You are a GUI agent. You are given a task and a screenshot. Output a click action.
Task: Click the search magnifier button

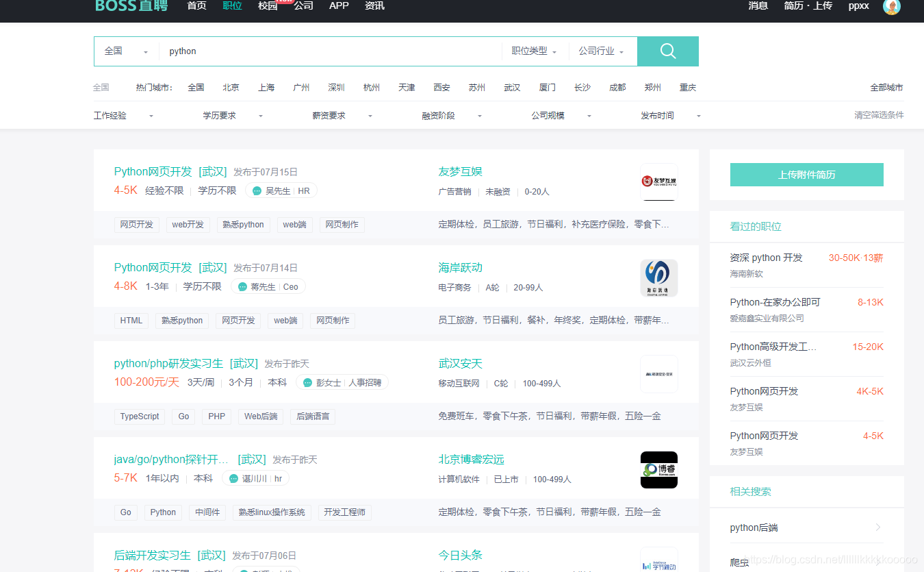(668, 51)
